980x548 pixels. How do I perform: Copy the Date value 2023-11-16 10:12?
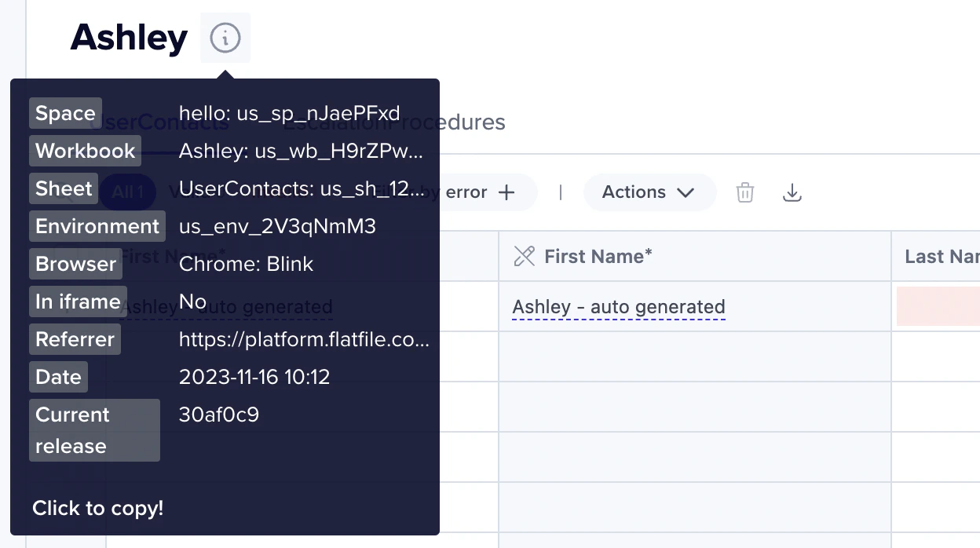[x=254, y=377]
